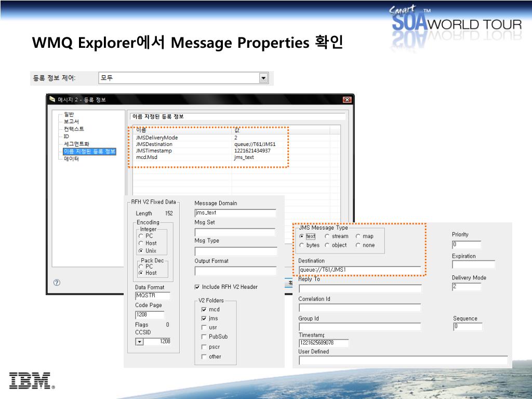The width and height of the screenshot is (532, 399).
Task: Click the Destination queue input field
Action: pyautogui.click(x=360, y=270)
